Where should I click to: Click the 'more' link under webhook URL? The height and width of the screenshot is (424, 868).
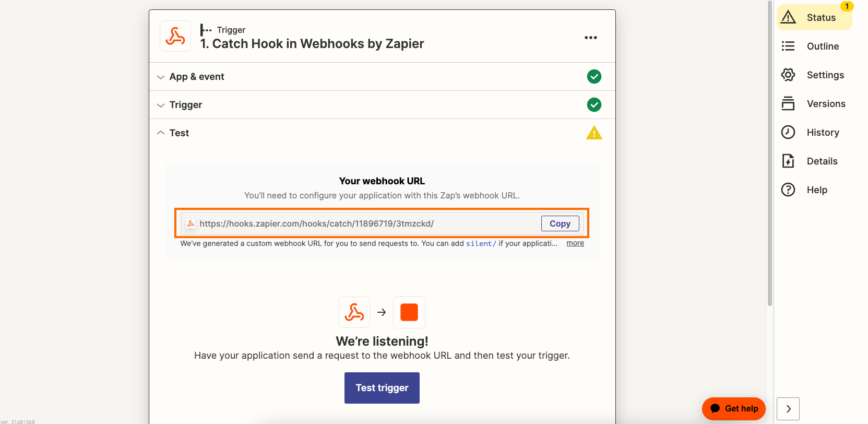click(575, 243)
